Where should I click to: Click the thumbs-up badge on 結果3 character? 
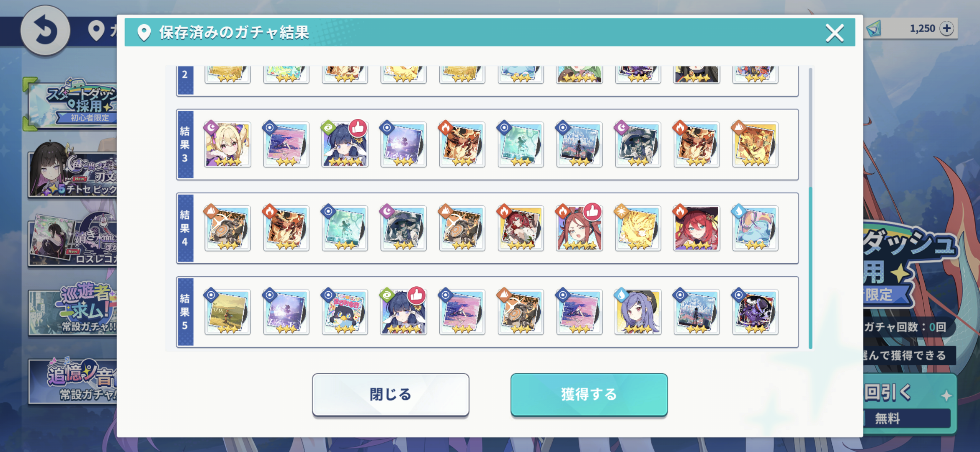358,128
